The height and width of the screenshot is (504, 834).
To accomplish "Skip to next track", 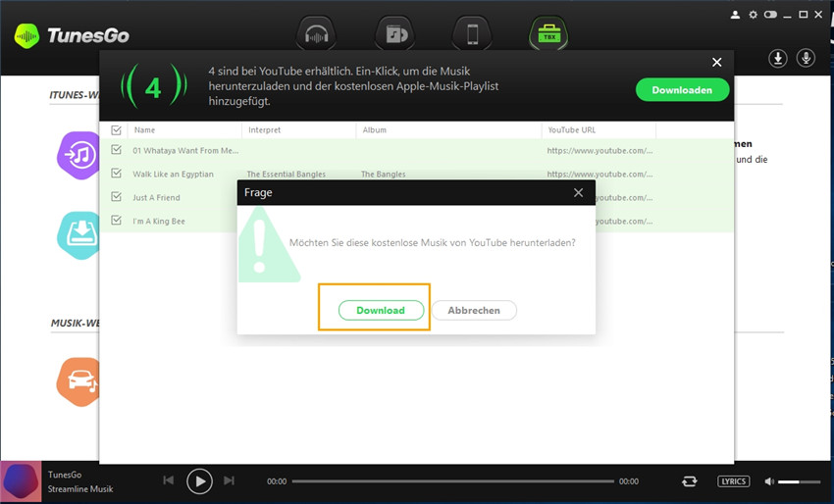I will click(229, 480).
